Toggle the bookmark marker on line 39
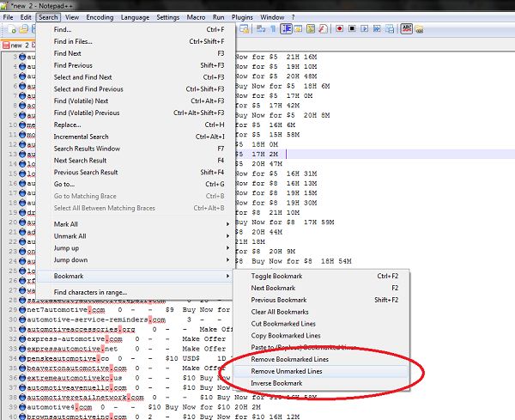Image resolution: width=515 pixels, height=420 pixels. click(22, 407)
